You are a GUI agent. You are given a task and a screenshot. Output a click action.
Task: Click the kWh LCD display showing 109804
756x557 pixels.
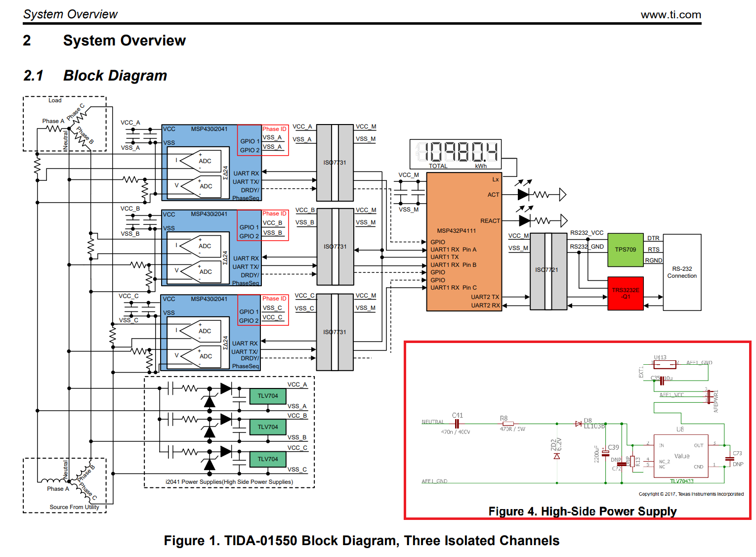(456, 154)
